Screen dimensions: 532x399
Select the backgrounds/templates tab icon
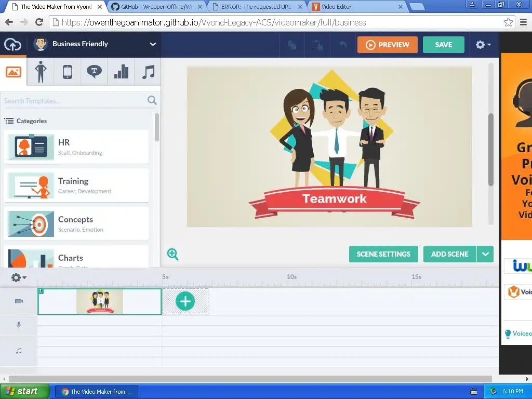tap(14, 72)
